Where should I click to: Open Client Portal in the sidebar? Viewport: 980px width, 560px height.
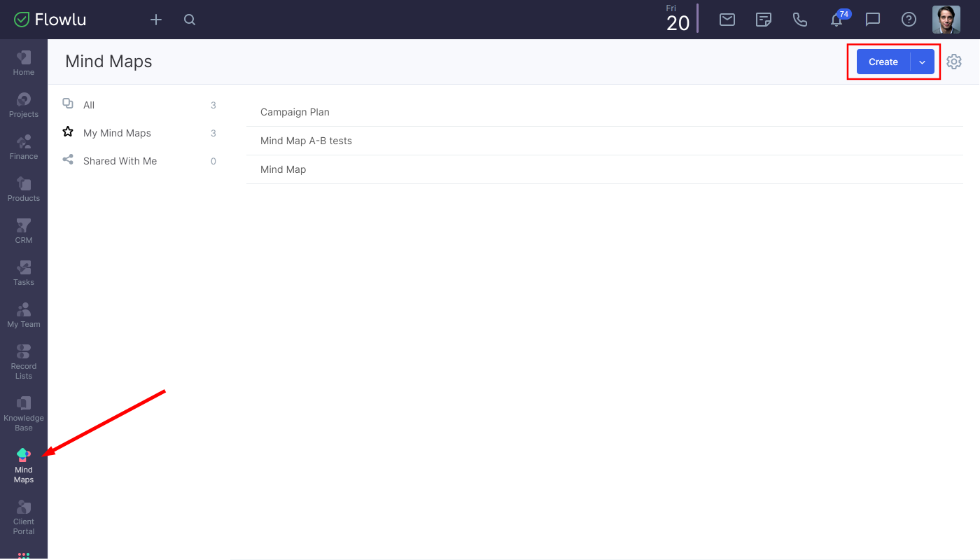click(24, 517)
